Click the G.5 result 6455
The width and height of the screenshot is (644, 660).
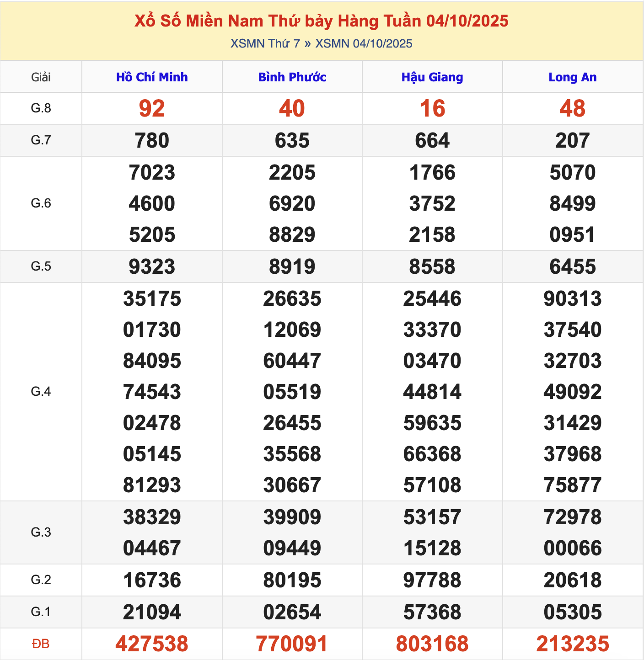pos(572,266)
